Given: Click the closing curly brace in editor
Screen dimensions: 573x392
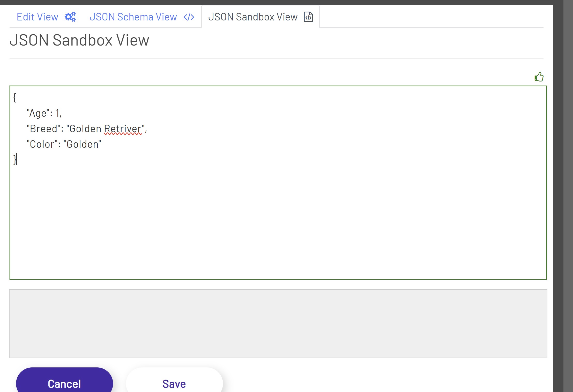Looking at the screenshot, I should [15, 159].
